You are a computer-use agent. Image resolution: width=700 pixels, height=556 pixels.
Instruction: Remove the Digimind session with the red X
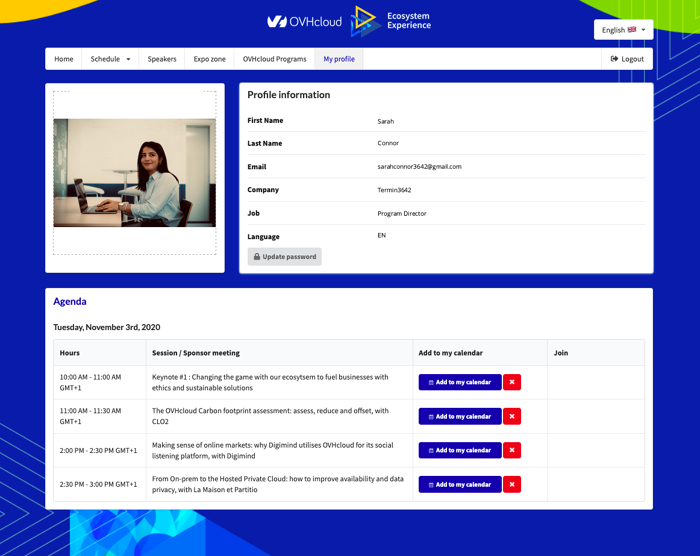(x=512, y=450)
